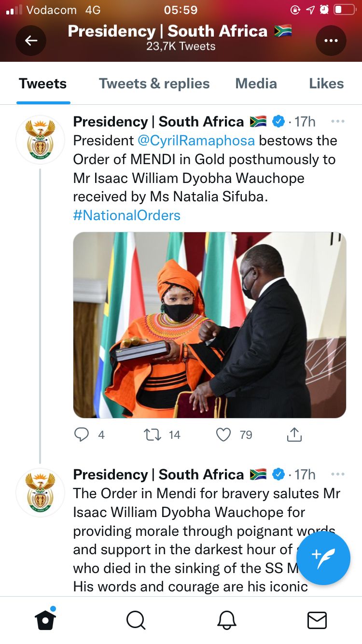The width and height of the screenshot is (362, 644).
Task: Open the profile more options menu
Action: tap(331, 41)
